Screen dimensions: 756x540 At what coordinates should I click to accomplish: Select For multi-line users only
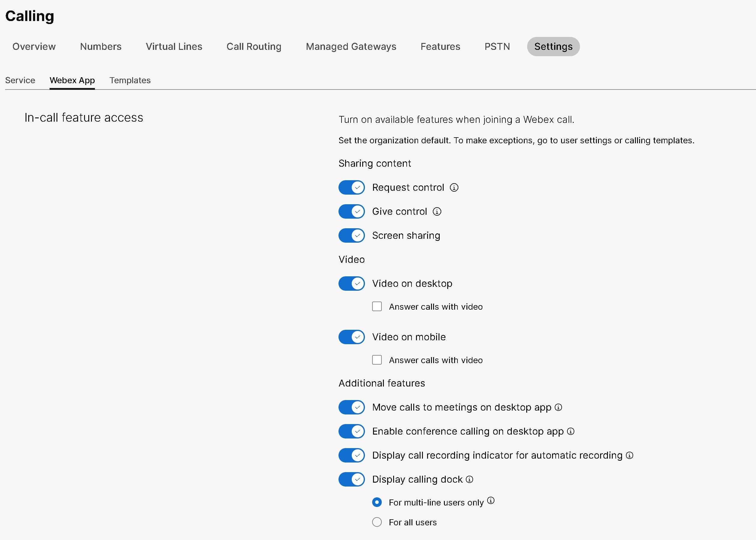tap(377, 502)
